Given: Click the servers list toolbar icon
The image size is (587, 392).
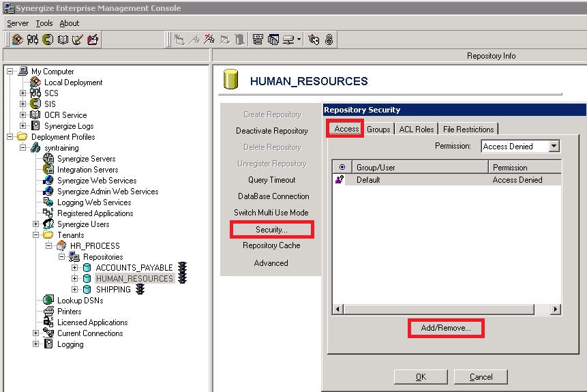Looking at the screenshot, I should 258,40.
